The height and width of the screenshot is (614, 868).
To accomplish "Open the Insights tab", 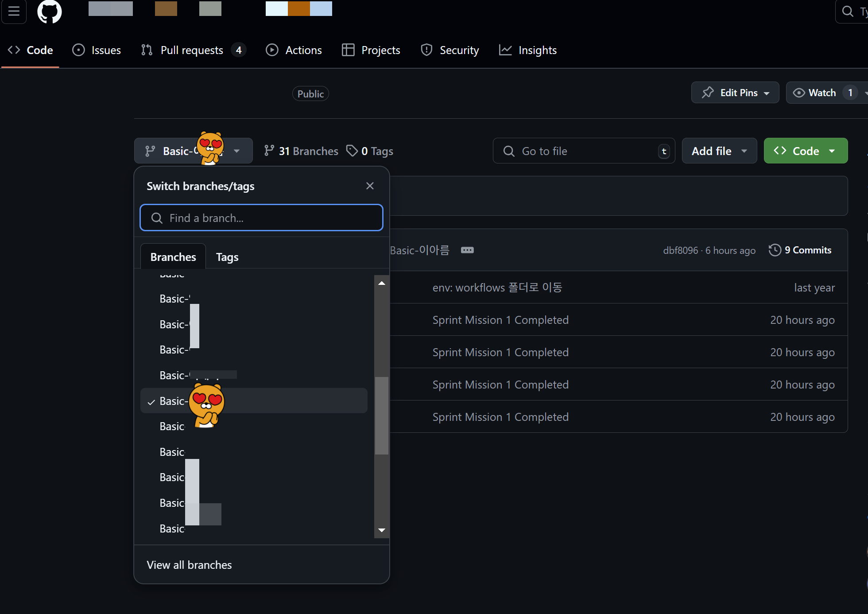I will 528,50.
